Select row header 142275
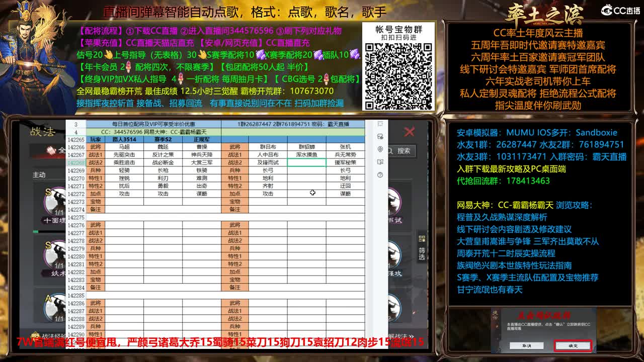The image size is (644, 362). 76,217
